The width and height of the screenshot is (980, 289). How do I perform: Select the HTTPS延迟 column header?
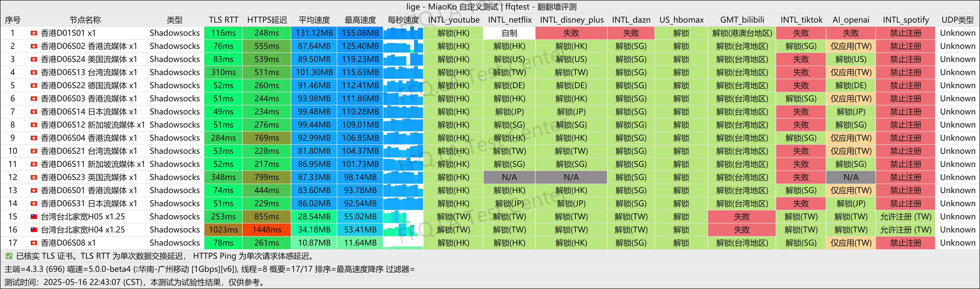pyautogui.click(x=267, y=20)
